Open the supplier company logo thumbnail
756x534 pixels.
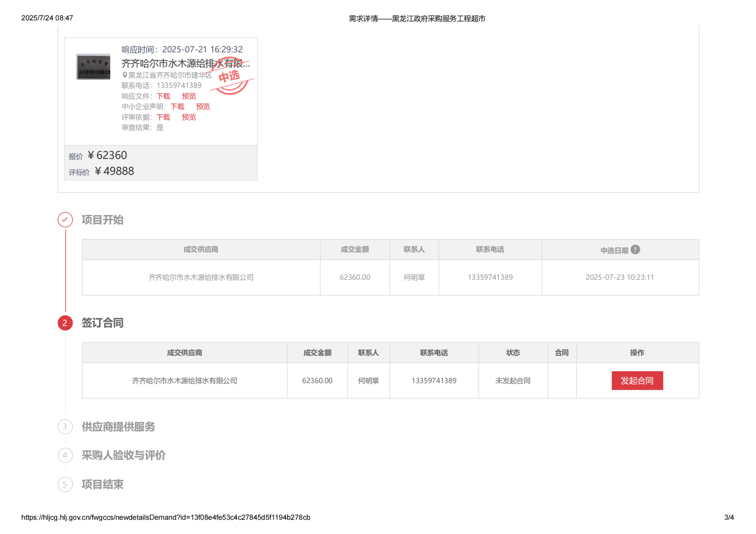click(x=93, y=67)
